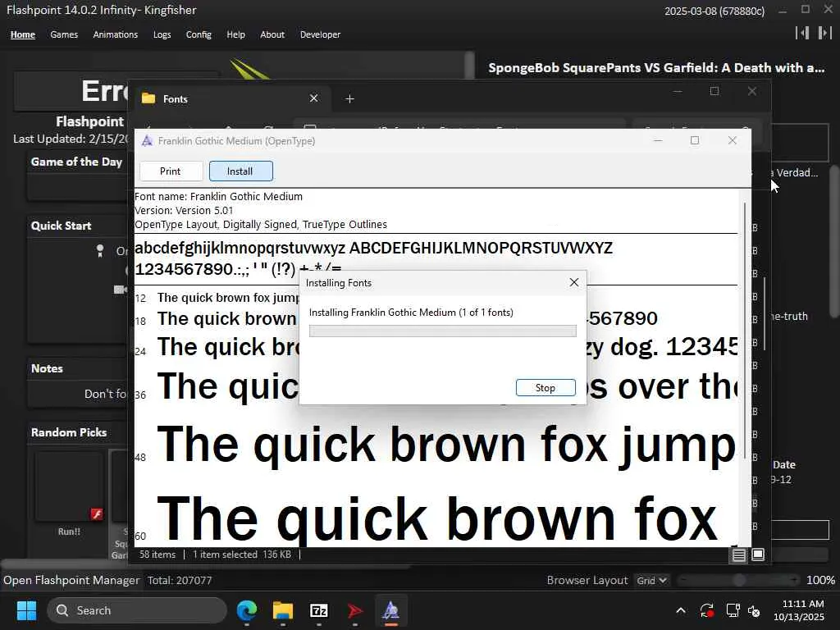Click the Franklin Gothic Medium title bar icon

(x=147, y=141)
